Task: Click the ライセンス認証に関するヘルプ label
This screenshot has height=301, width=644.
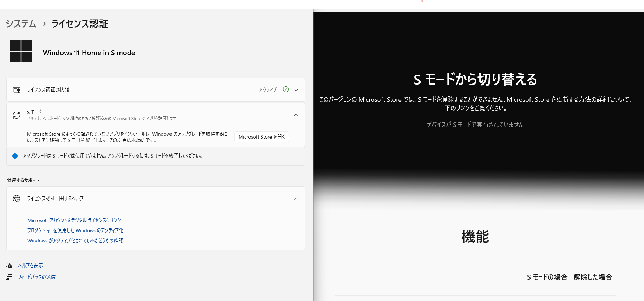Action: 55,199
